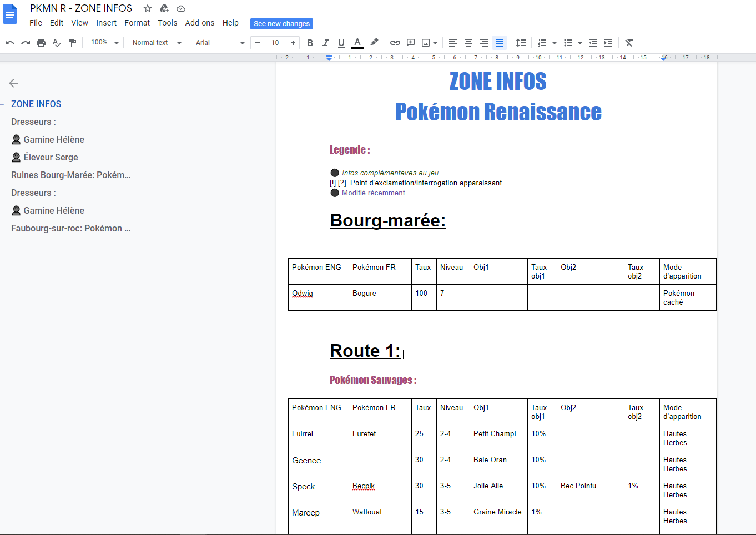Open the File menu
Screen dimensions: 756x535
click(x=36, y=23)
